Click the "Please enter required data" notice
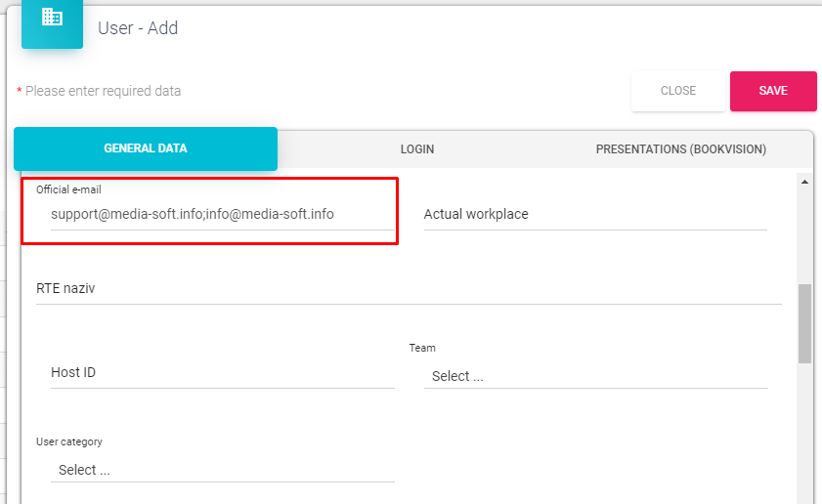The width and height of the screenshot is (822, 504). pos(103,91)
